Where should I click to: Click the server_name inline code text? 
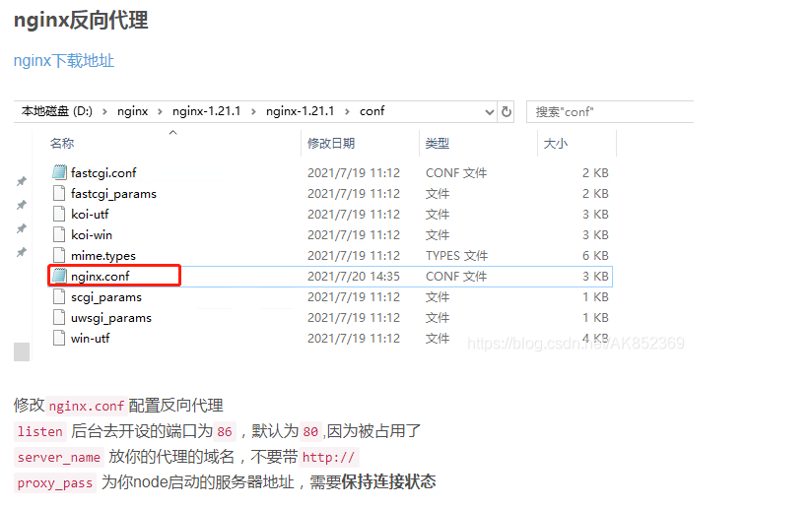58,458
